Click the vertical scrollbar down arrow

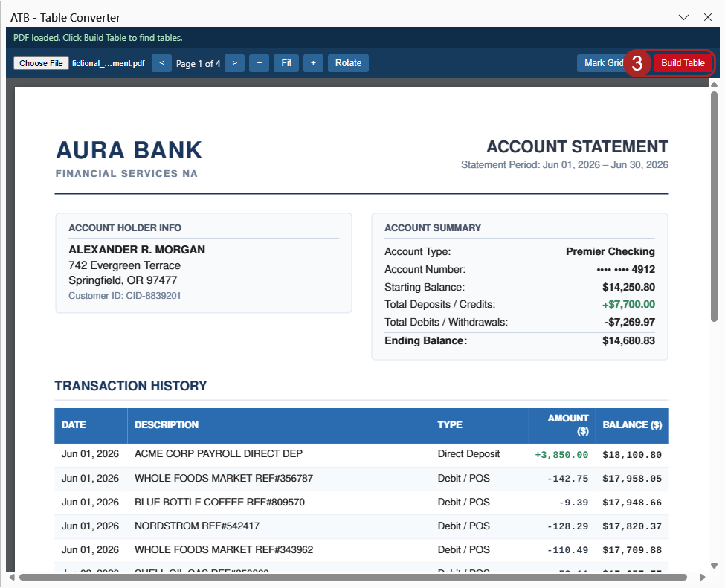click(714, 566)
